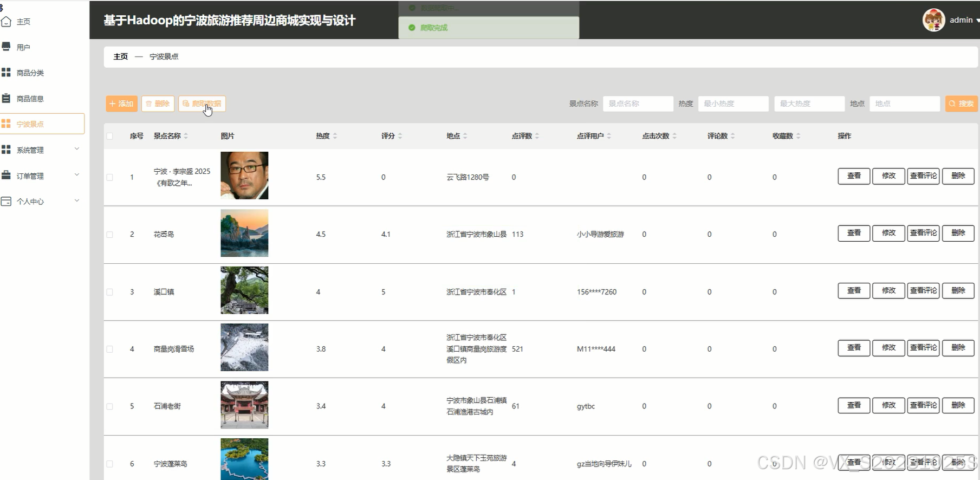Sort by 景点名称 column arrows
Viewport: 980px width, 480px height.
pos(186,136)
